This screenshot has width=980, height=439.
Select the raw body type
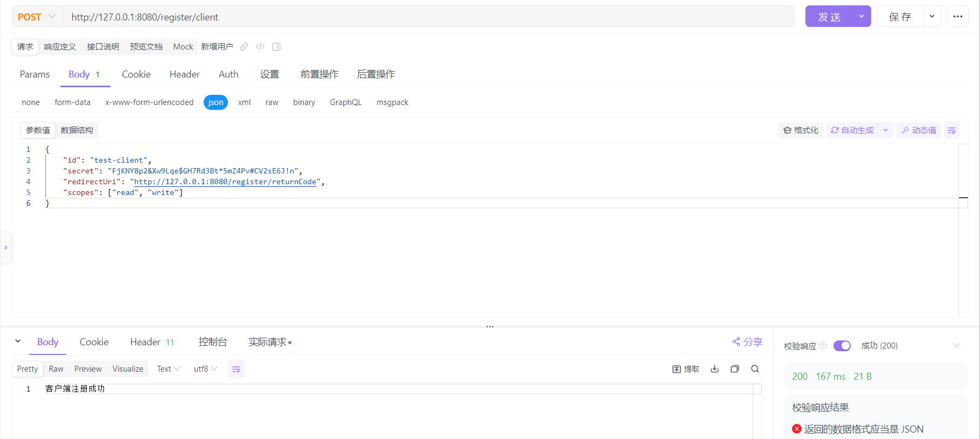click(x=272, y=102)
